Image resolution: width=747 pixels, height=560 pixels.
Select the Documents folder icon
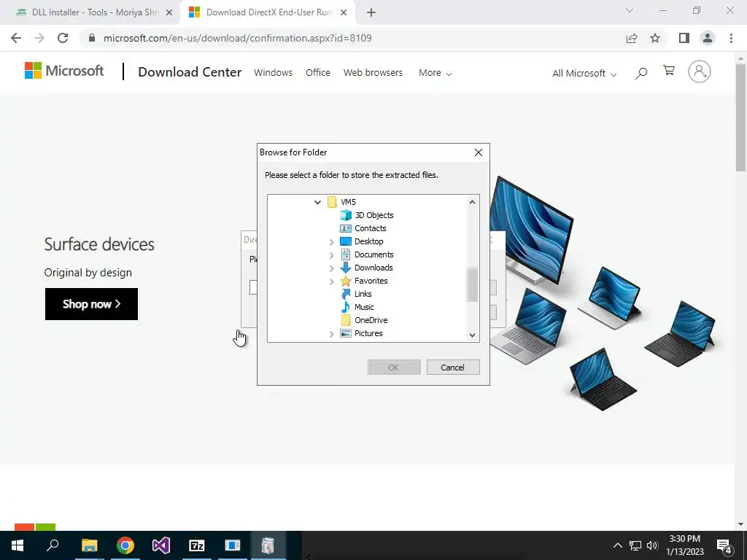[346, 254]
